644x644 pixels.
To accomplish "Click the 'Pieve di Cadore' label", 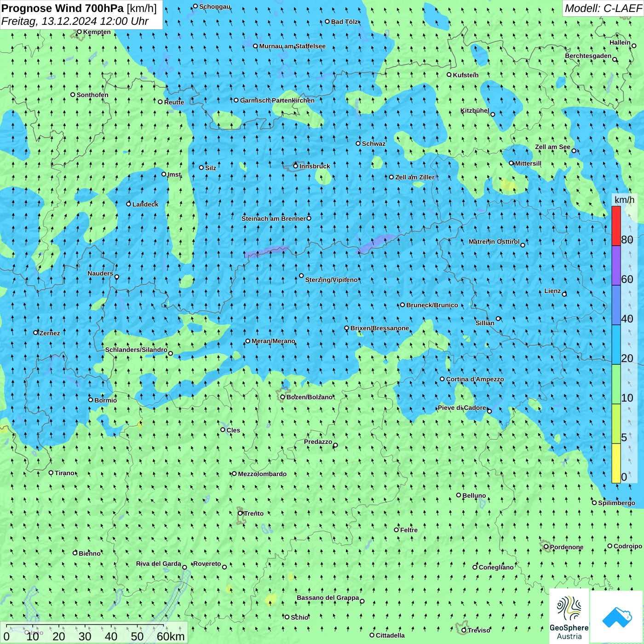I will coord(462,408).
